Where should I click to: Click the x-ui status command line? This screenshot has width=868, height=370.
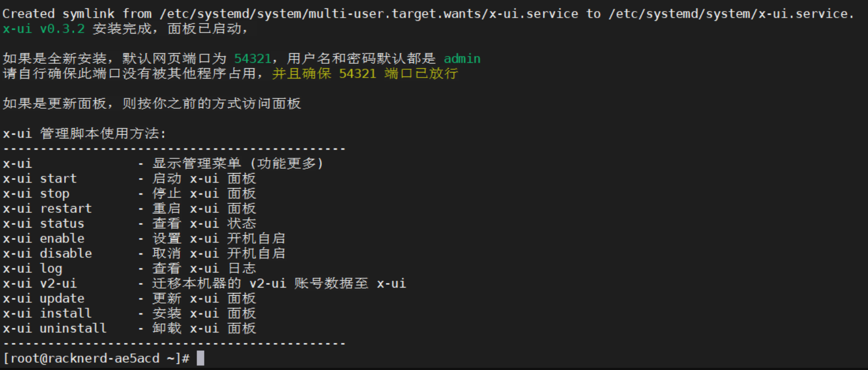coord(44,224)
